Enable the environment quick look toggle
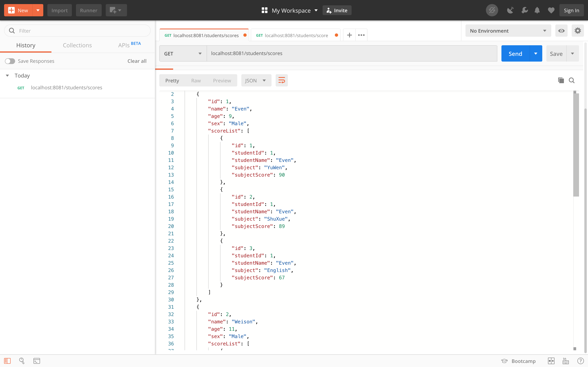The height and width of the screenshot is (367, 588). (x=561, y=30)
